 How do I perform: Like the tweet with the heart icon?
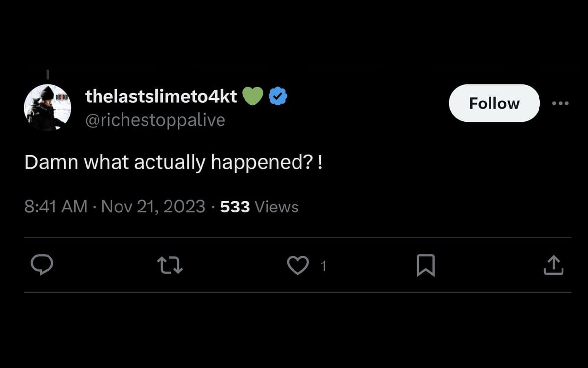click(297, 265)
